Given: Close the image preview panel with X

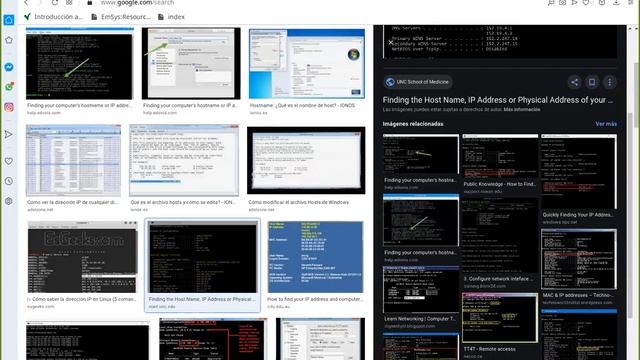Looking at the screenshot, I should (391, 42).
